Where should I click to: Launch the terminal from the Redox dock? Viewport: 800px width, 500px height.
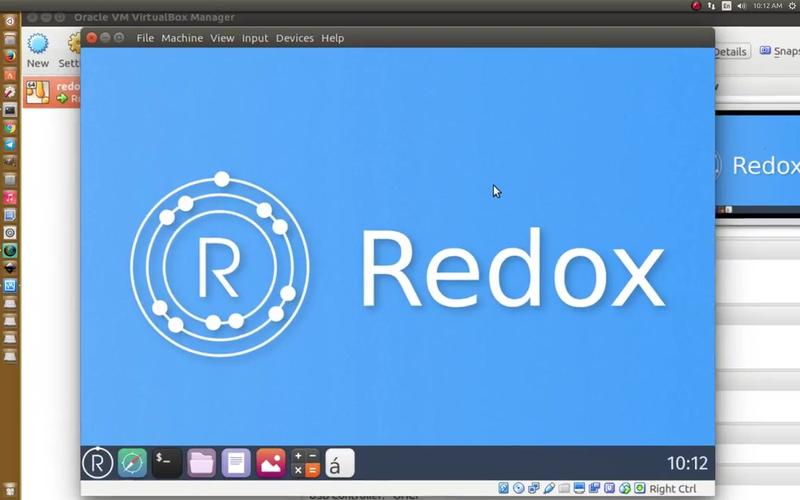pyautogui.click(x=166, y=463)
